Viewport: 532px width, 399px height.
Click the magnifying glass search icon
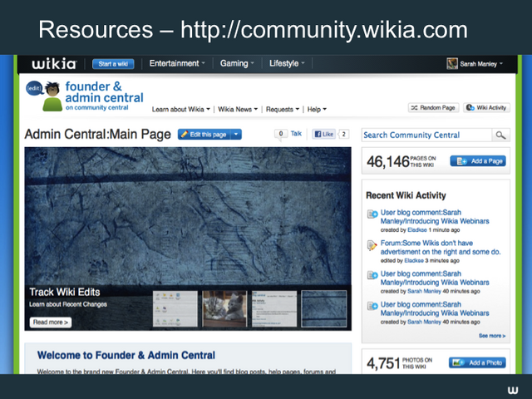click(500, 135)
